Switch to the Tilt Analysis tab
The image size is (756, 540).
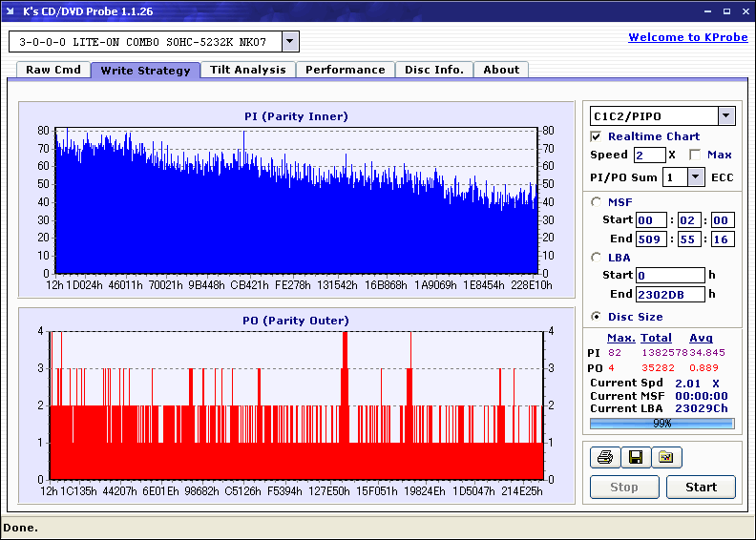247,70
